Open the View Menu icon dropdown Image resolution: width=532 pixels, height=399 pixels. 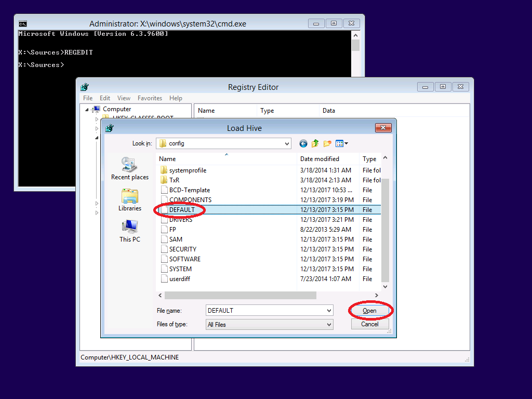[342, 143]
